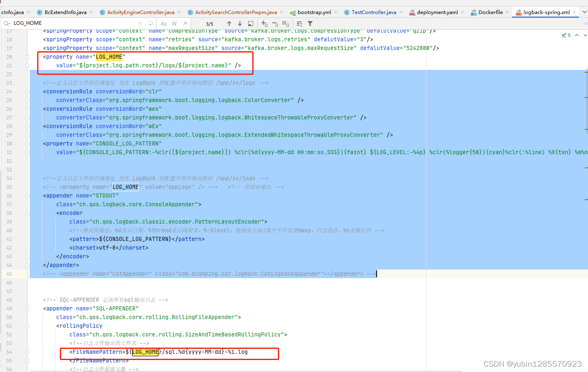Image resolution: width=588 pixels, height=372 pixels.
Task: Open inspections widget showing 6 typos
Action: [x=566, y=35]
